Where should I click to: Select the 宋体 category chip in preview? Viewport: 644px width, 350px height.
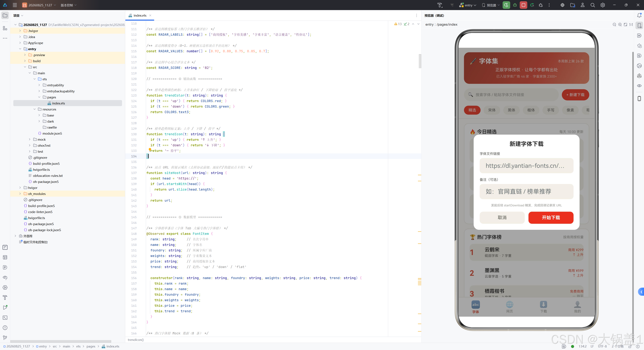[x=492, y=110]
